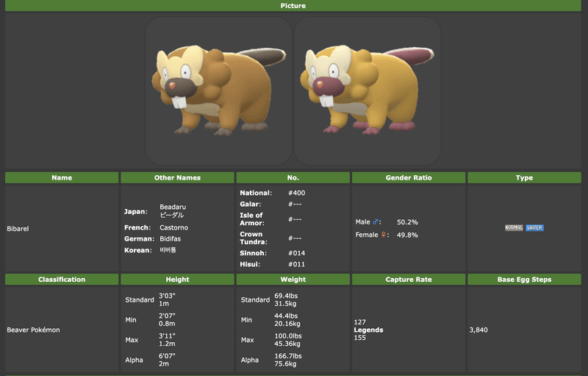Viewport: 588px width, 376px height.
Task: Click the Legends capture rate label
Action: pyautogui.click(x=369, y=330)
